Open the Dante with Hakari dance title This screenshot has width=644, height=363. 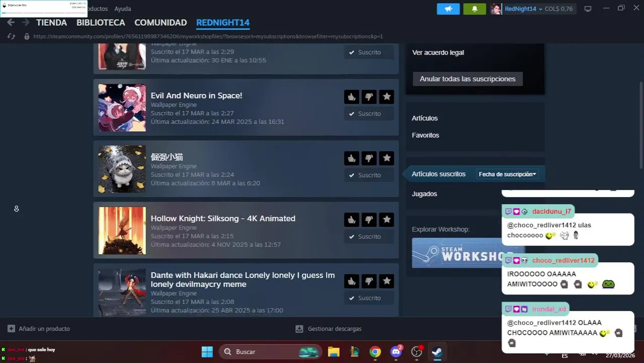click(x=243, y=280)
